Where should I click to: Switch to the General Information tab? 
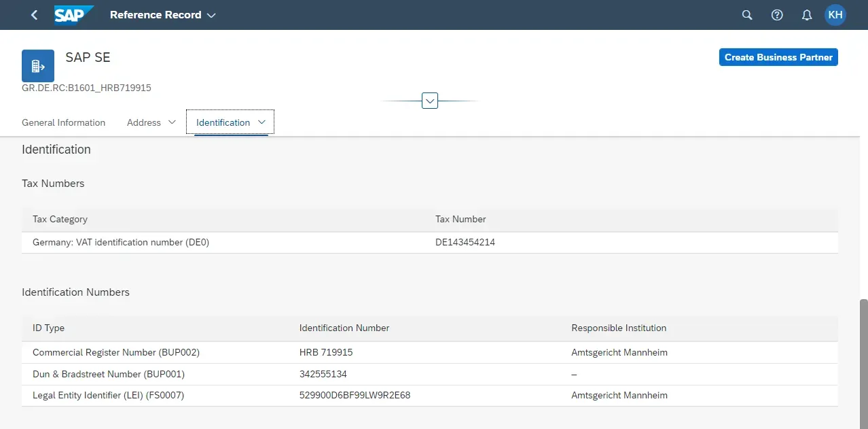(64, 123)
